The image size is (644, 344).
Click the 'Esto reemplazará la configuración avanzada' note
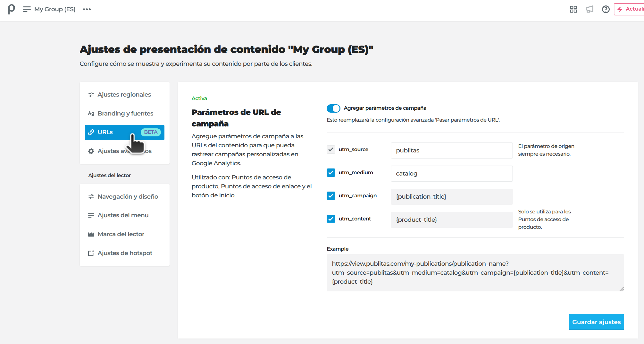413,120
